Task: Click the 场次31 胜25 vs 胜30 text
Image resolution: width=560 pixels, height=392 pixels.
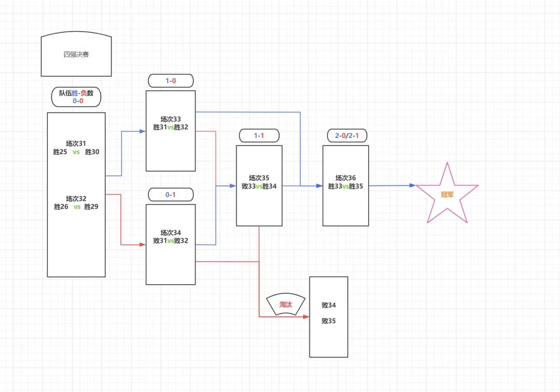Action: click(x=76, y=147)
